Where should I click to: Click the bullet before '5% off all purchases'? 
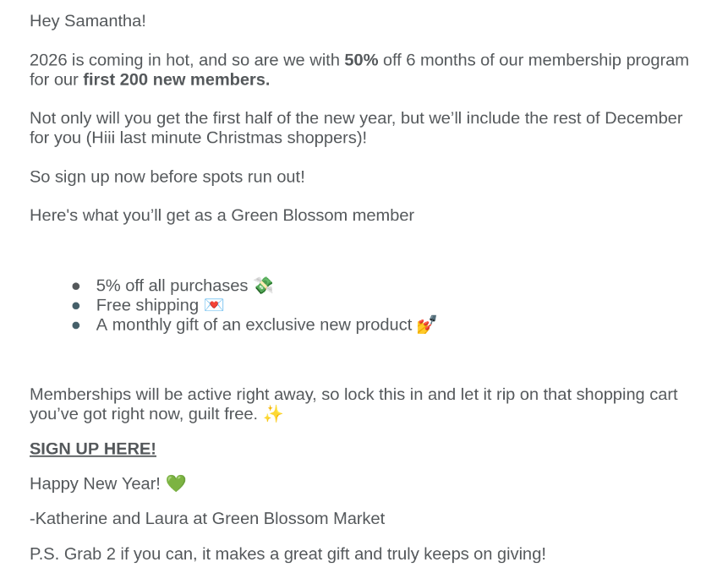coord(76,287)
